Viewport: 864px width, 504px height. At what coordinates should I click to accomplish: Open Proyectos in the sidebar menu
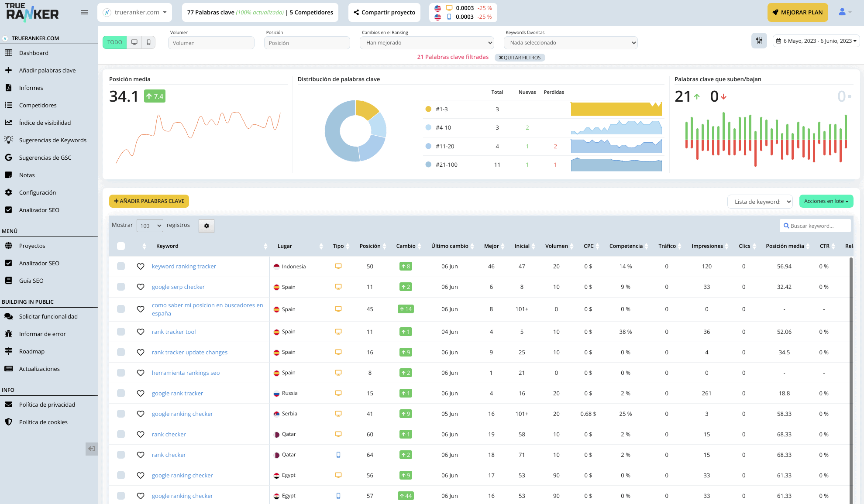click(32, 246)
